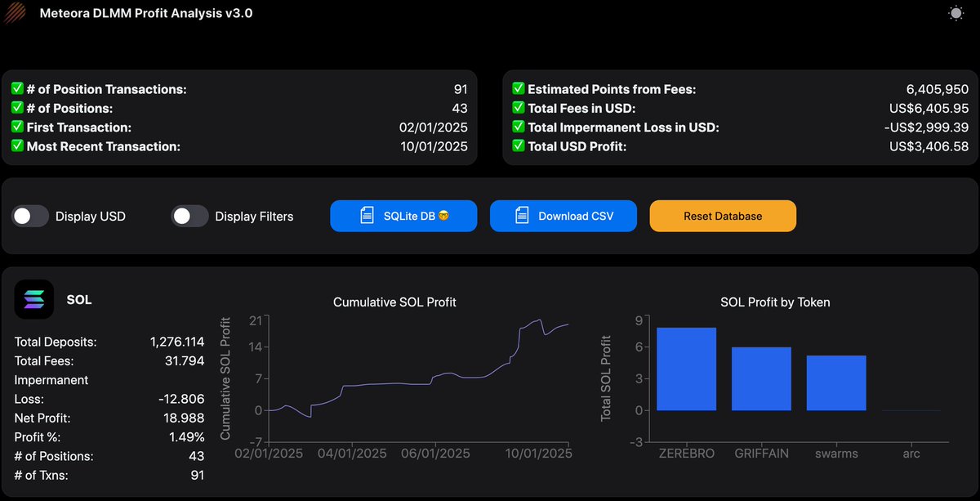Click the SOL Total Fees value 31.794
This screenshot has width=980, height=501.
186,360
